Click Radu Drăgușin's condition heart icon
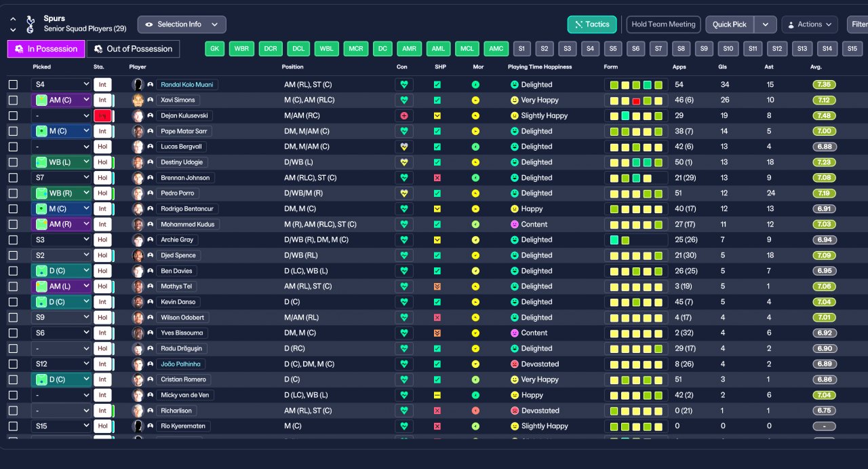Screen dimensions: 868x469 (x=404, y=349)
